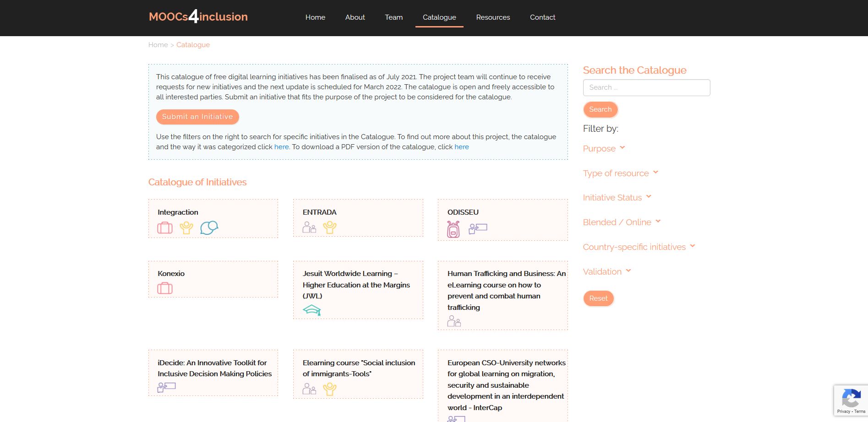Expand the Blended / Online filter

click(622, 222)
